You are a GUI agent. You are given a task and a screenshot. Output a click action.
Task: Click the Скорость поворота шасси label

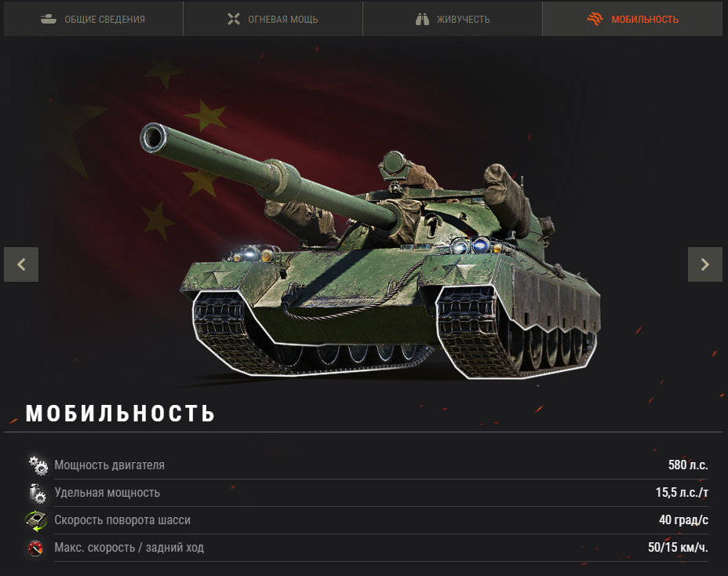click(122, 519)
